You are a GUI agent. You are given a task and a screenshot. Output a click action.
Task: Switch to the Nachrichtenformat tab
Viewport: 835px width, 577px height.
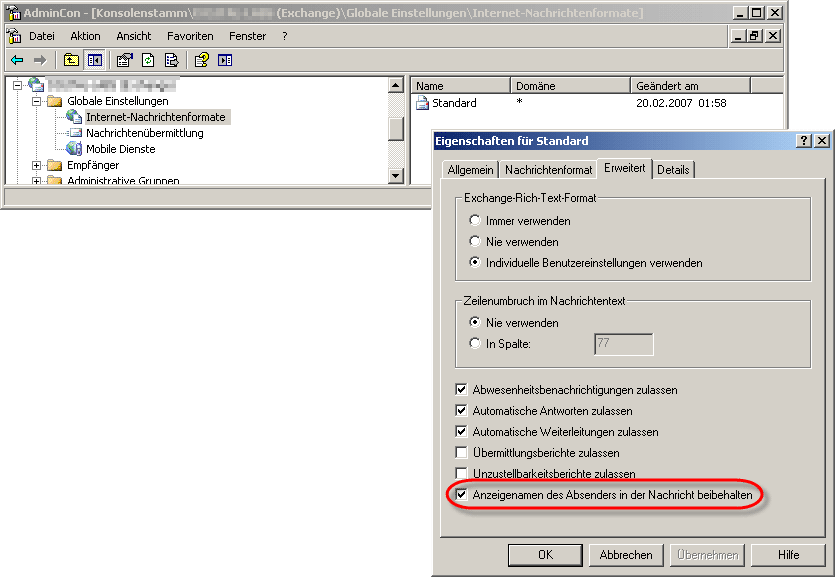pyautogui.click(x=548, y=170)
